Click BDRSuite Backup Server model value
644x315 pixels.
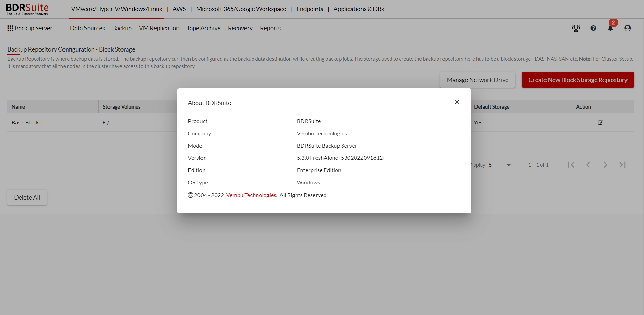click(327, 146)
